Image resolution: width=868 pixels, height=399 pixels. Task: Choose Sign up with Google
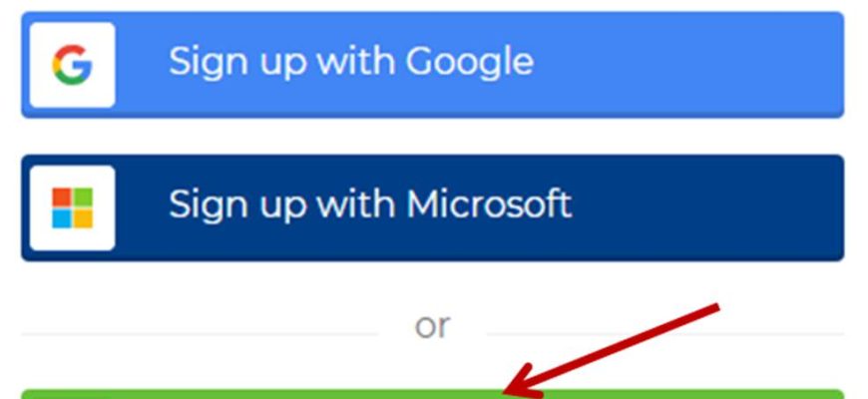point(432,65)
